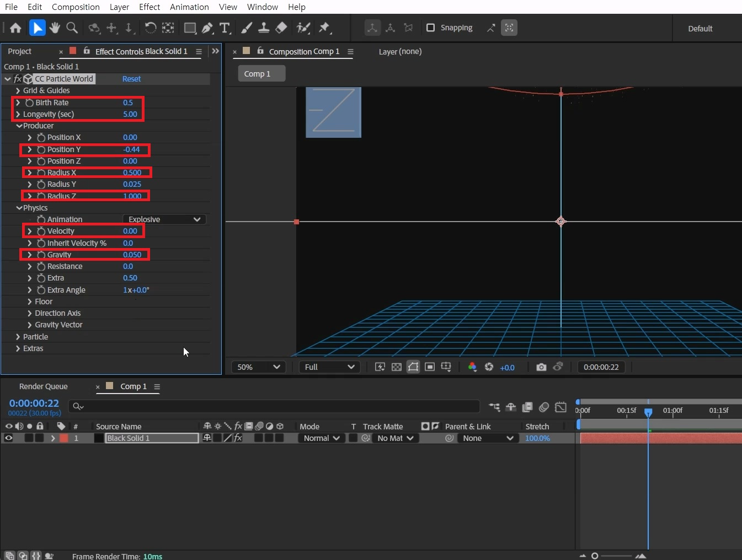Click the Layer (none) tab label
The height and width of the screenshot is (560, 742).
click(x=400, y=51)
